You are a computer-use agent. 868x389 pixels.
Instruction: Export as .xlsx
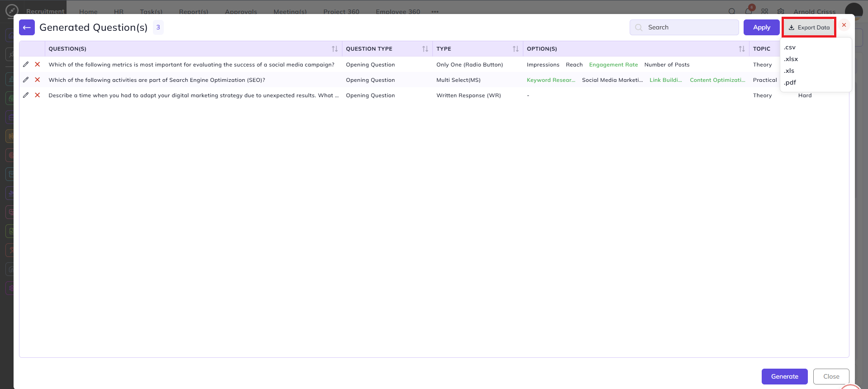791,59
